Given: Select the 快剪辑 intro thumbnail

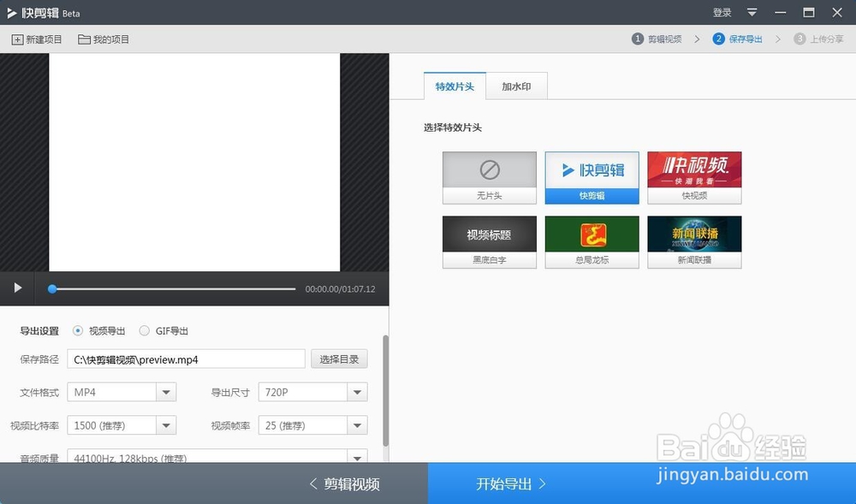Looking at the screenshot, I should point(591,178).
